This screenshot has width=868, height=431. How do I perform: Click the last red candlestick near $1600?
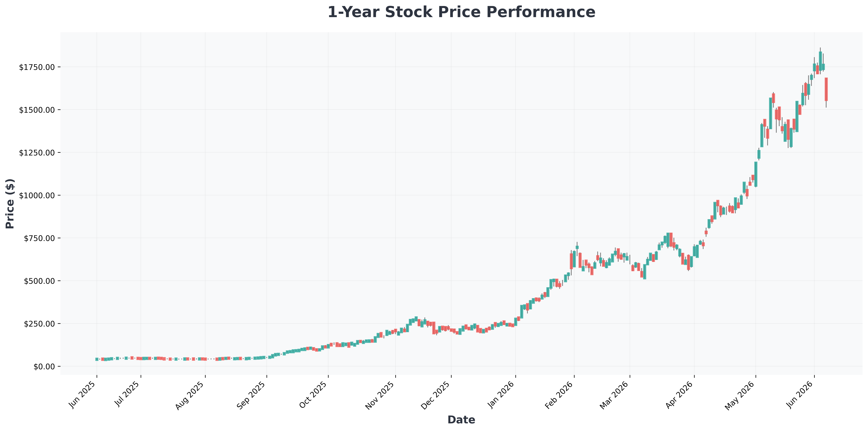[x=826, y=89]
